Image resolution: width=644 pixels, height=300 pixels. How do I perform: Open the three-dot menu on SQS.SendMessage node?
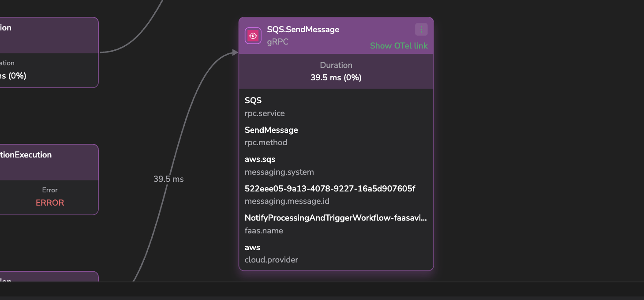421,30
